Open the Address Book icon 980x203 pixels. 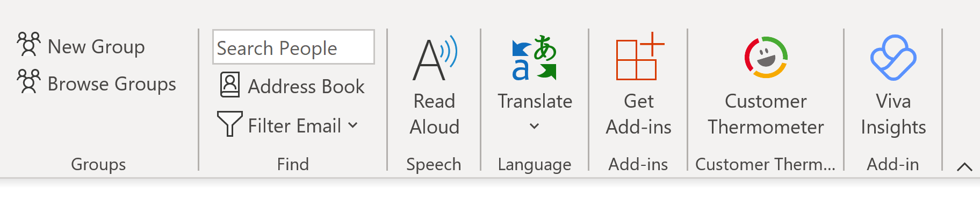(230, 85)
